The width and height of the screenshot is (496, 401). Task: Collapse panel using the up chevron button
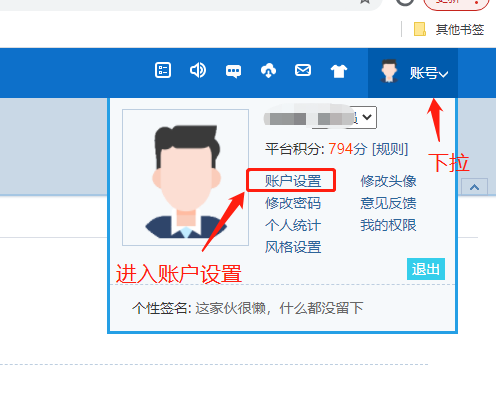[474, 187]
